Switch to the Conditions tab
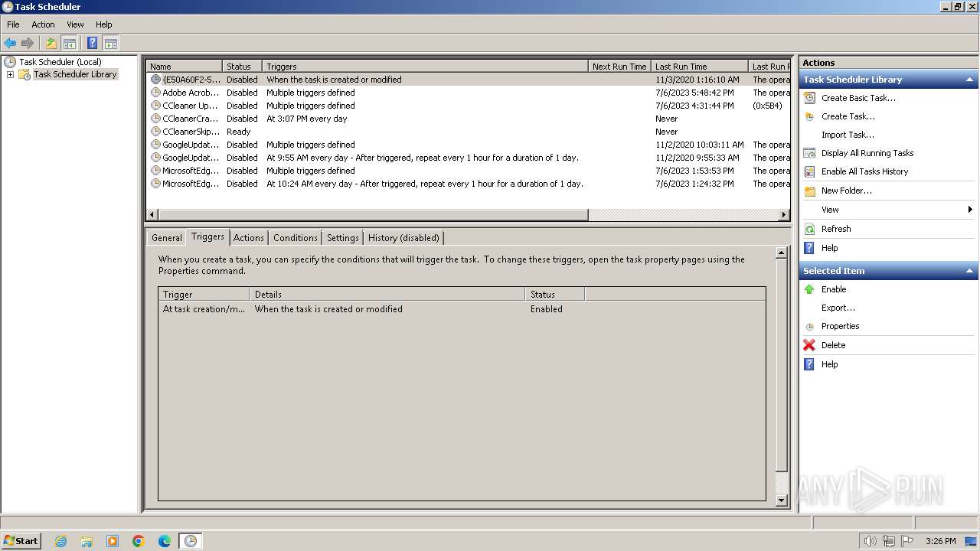 point(295,238)
